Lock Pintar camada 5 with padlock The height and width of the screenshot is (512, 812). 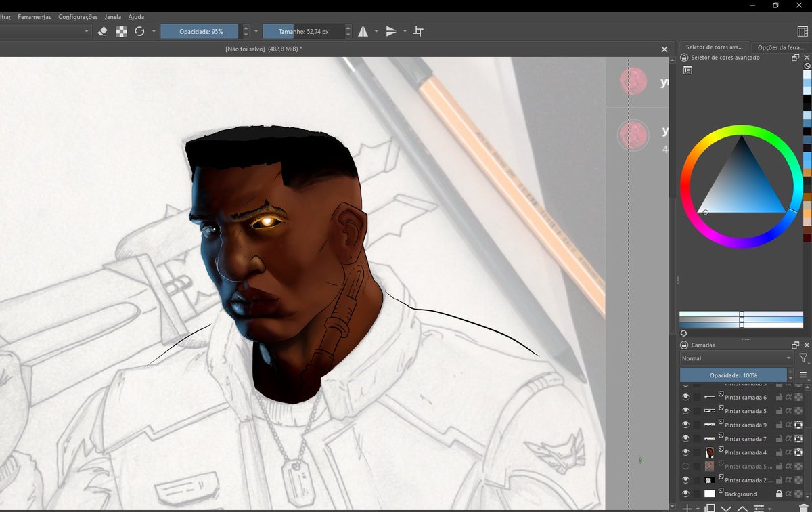[780, 411]
